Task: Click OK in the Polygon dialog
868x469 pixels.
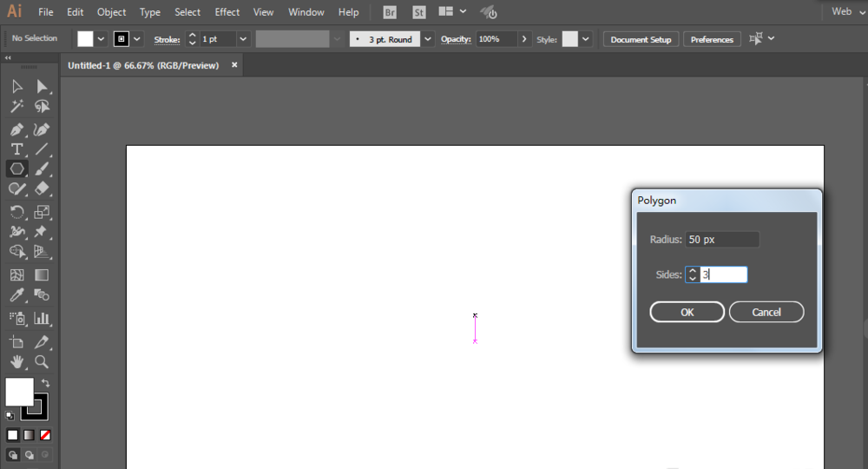Action: pyautogui.click(x=687, y=312)
